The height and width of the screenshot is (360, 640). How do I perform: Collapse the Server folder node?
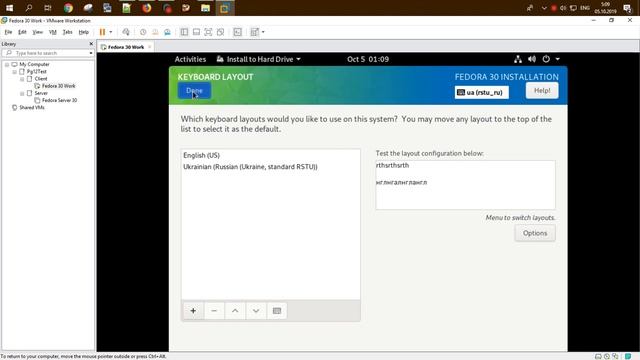pos(22,93)
